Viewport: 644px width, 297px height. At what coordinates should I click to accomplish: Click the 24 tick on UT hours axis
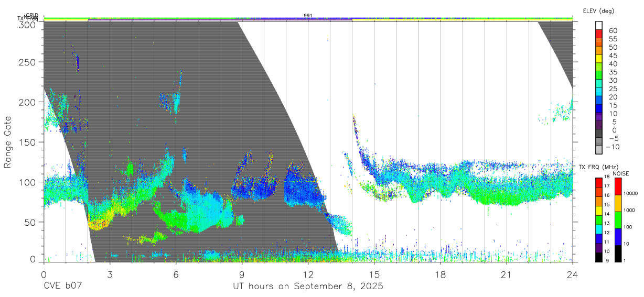click(573, 274)
